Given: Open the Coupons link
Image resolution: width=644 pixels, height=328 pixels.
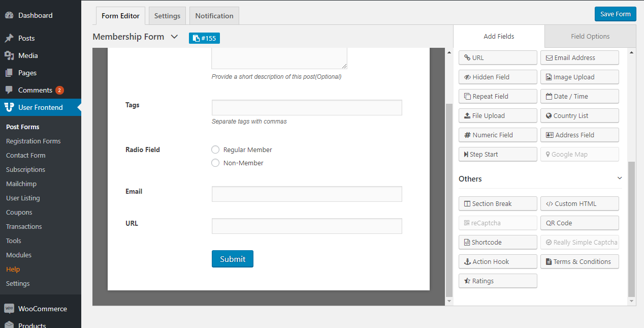Looking at the screenshot, I should tap(19, 212).
